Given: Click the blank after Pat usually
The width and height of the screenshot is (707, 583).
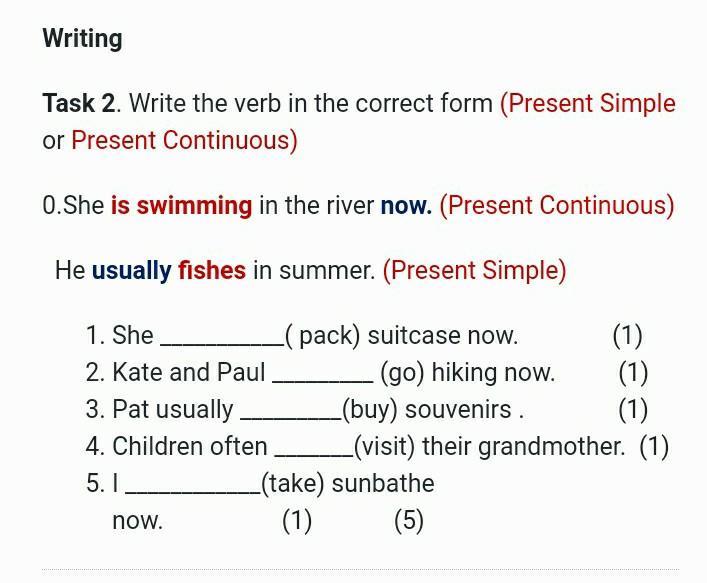Looking at the screenshot, I should (290, 411).
